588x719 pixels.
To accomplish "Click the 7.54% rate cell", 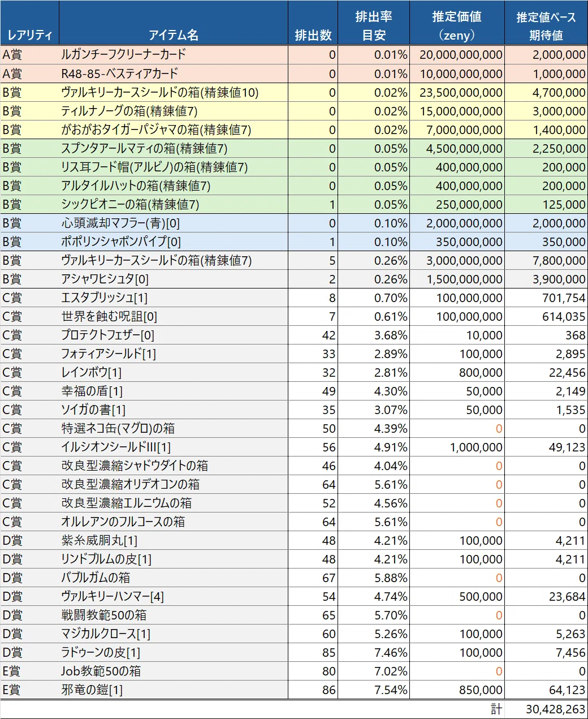I will (374, 690).
